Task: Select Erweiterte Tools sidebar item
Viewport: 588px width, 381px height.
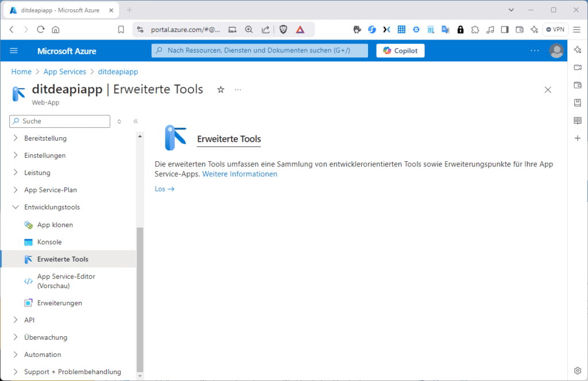Action: [68, 259]
